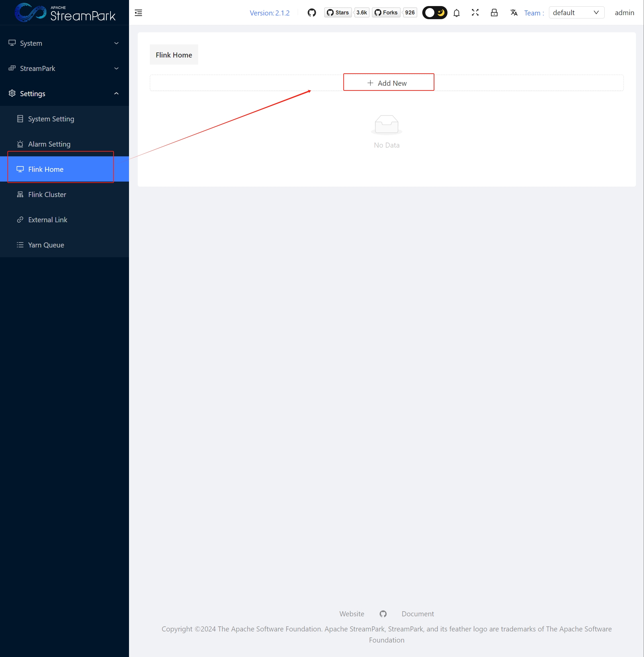Expand the StreamPark sidebar menu

tap(64, 68)
